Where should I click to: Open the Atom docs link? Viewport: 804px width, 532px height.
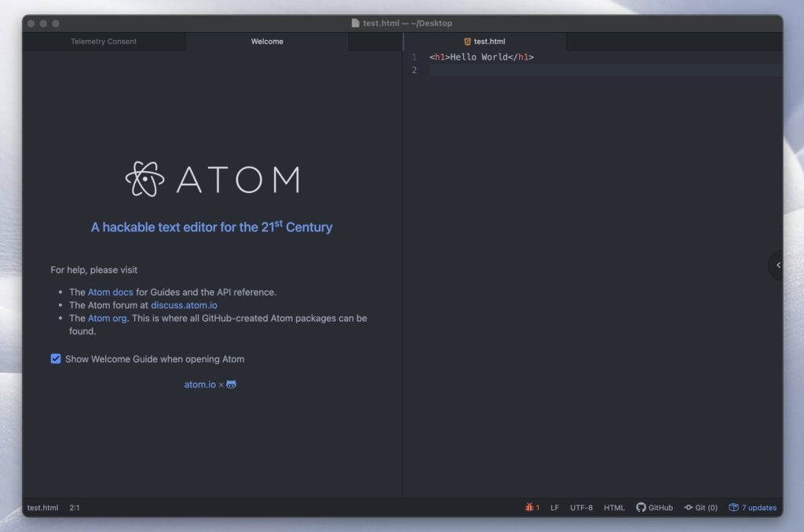click(110, 292)
